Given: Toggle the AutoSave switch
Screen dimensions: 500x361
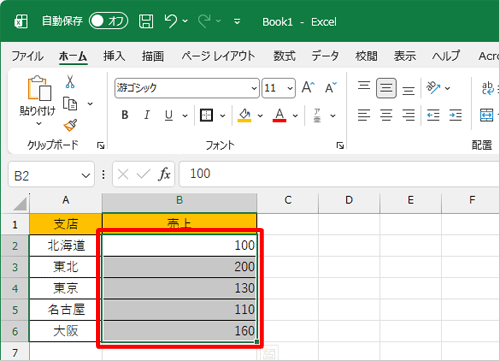Looking at the screenshot, I should pyautogui.click(x=108, y=21).
